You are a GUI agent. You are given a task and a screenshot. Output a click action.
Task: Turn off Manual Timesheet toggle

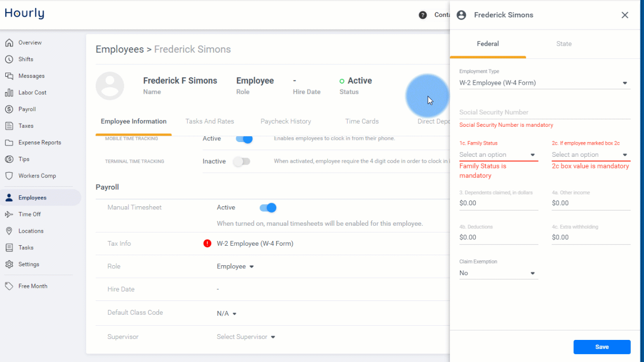coord(268,208)
